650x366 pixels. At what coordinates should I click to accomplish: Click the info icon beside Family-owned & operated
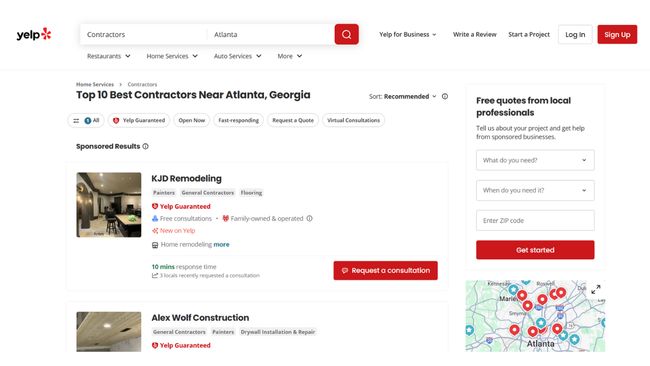[x=309, y=218]
